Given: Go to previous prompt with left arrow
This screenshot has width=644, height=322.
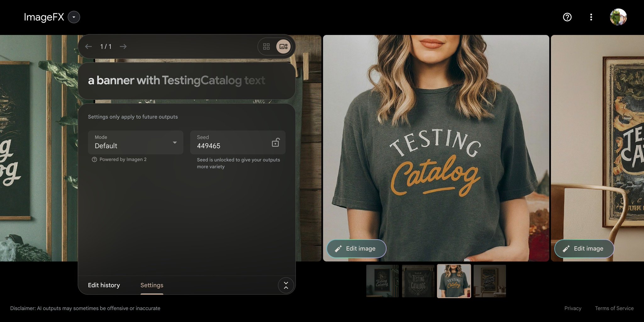Looking at the screenshot, I should pos(88,47).
